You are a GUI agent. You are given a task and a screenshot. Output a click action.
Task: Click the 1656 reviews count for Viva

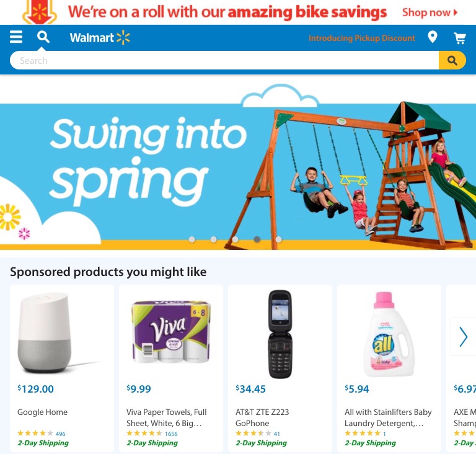point(171,434)
